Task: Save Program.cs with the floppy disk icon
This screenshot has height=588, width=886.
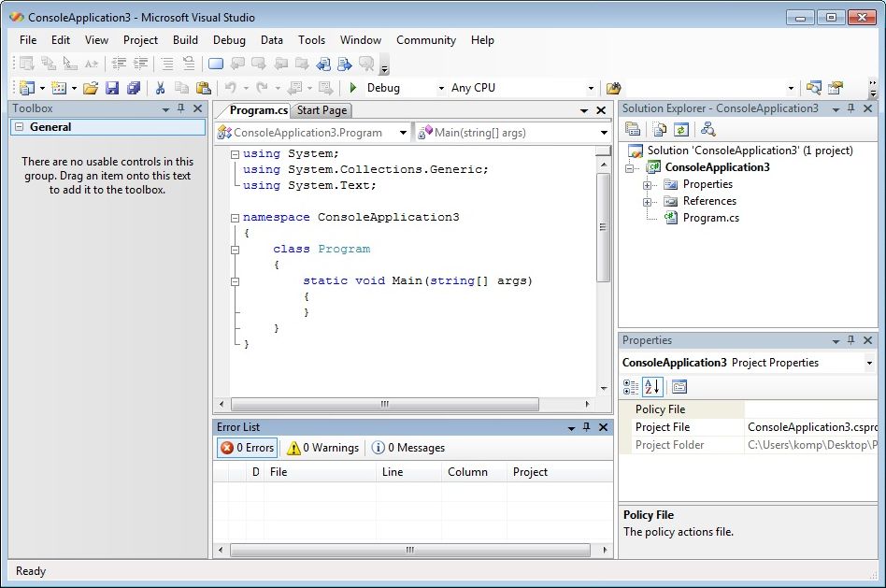Action: point(112,88)
